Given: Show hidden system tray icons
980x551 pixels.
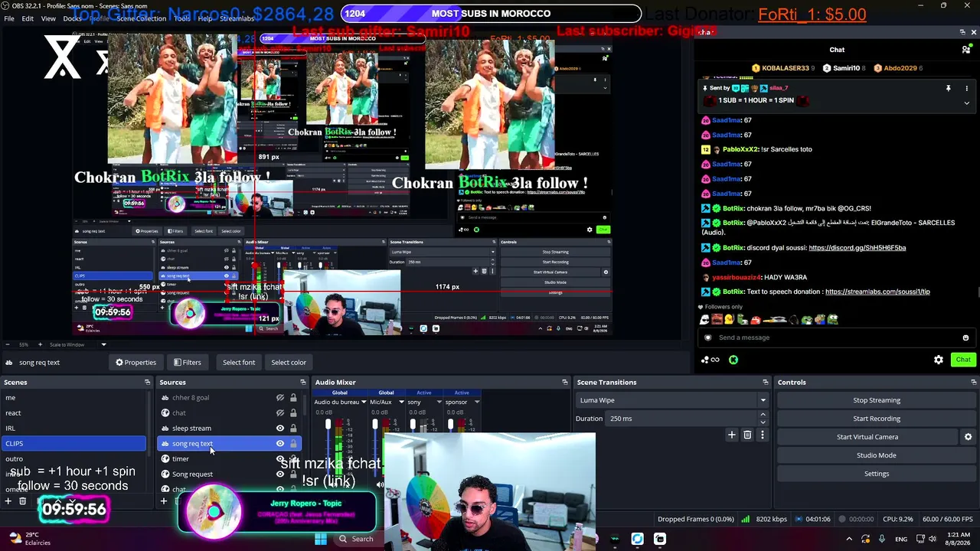Looking at the screenshot, I should click(849, 539).
